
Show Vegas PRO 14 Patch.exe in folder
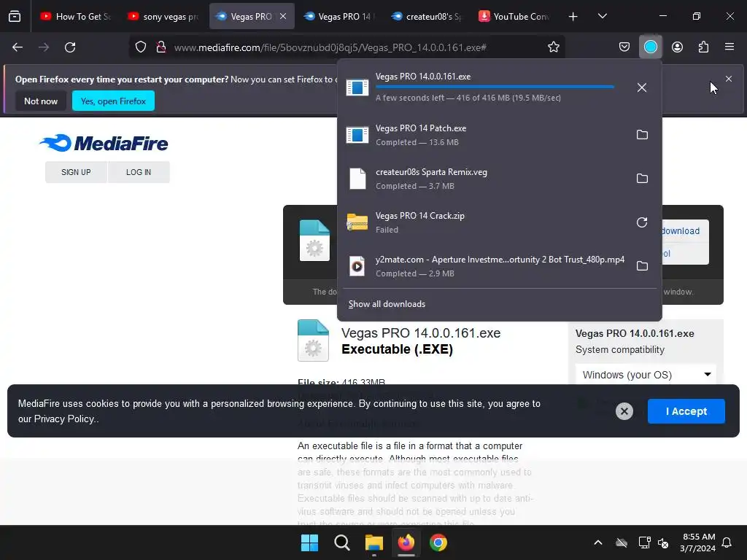642,135
